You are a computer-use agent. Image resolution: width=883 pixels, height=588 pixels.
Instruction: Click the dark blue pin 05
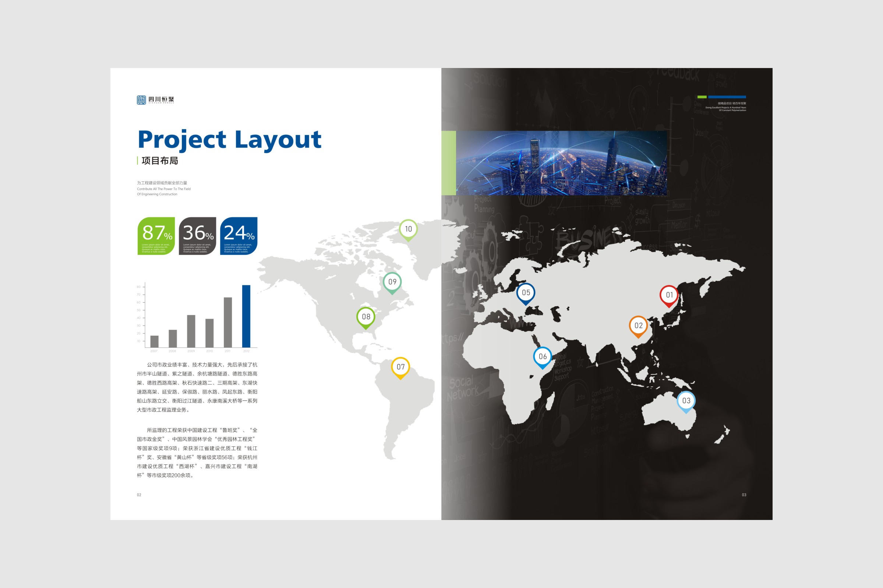pyautogui.click(x=526, y=293)
